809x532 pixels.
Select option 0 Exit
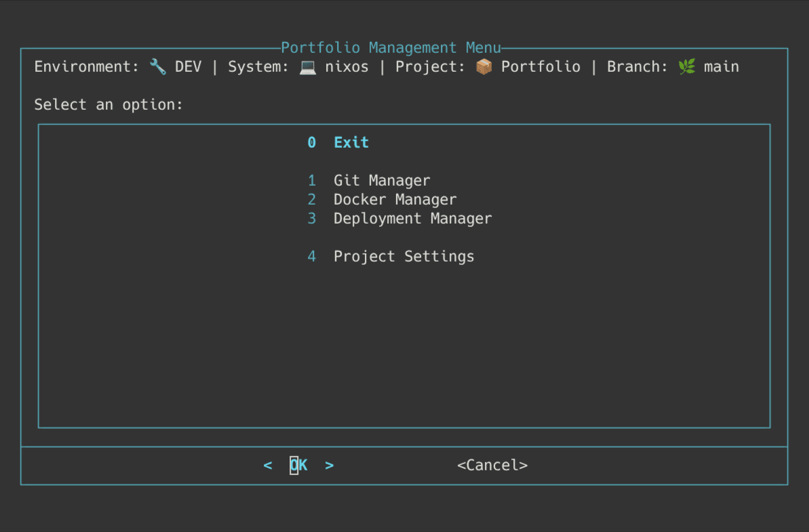pos(351,142)
